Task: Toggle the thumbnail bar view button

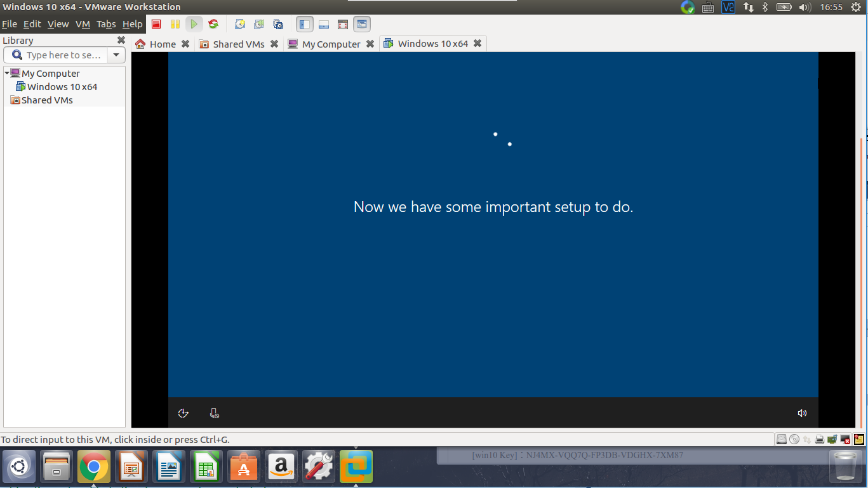Action: coord(324,25)
